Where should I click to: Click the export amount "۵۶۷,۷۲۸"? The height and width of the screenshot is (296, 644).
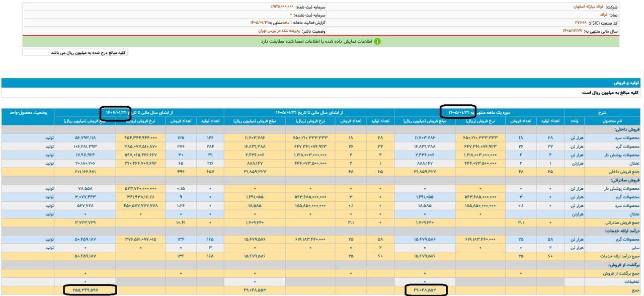tap(85, 205)
